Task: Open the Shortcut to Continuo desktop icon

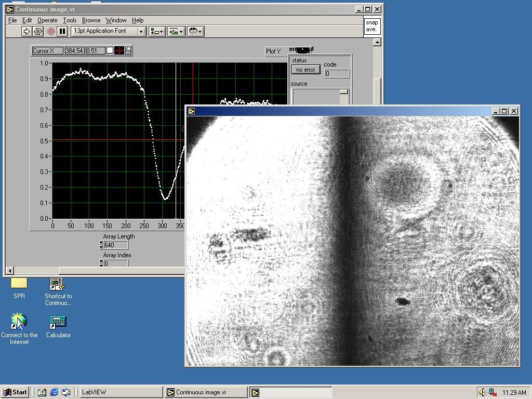Action: [x=57, y=285]
